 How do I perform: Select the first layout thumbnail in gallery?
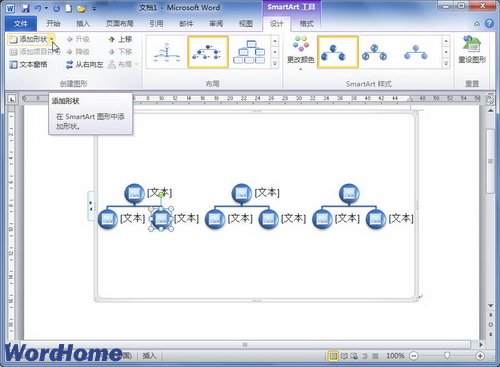[167, 52]
